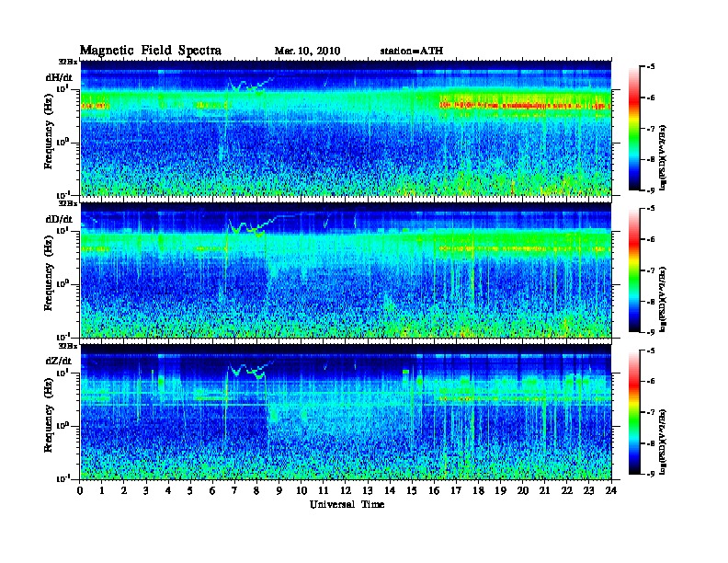Click the dD/dt spectrogram plot area
The image size is (728, 563).
point(346,270)
